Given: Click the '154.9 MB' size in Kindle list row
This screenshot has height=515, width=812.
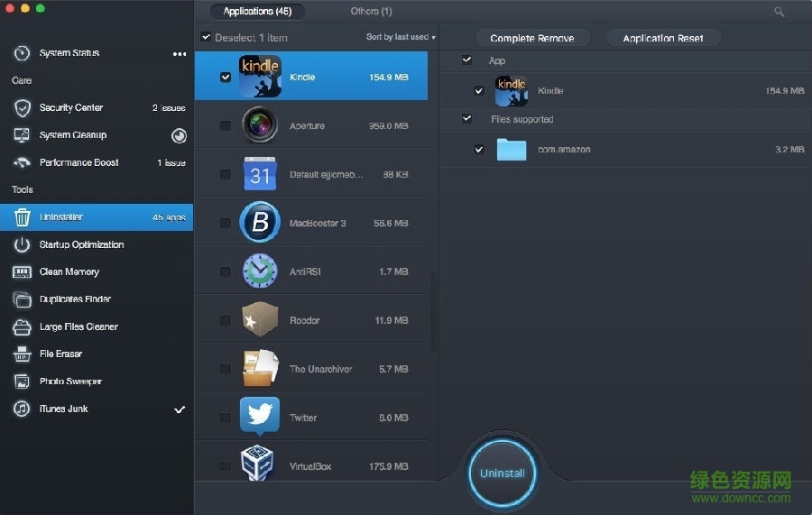Looking at the screenshot, I should [x=388, y=78].
